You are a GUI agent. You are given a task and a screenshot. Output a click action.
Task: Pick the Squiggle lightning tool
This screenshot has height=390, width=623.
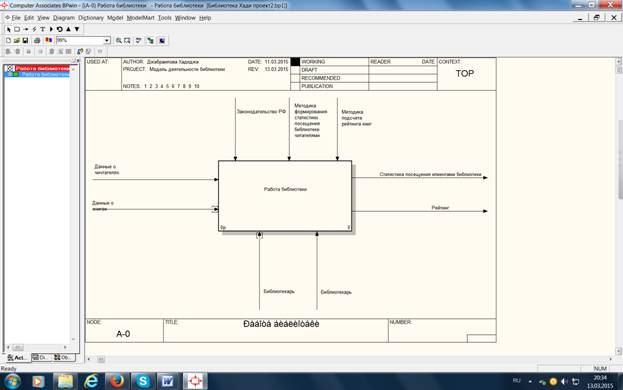(34, 29)
